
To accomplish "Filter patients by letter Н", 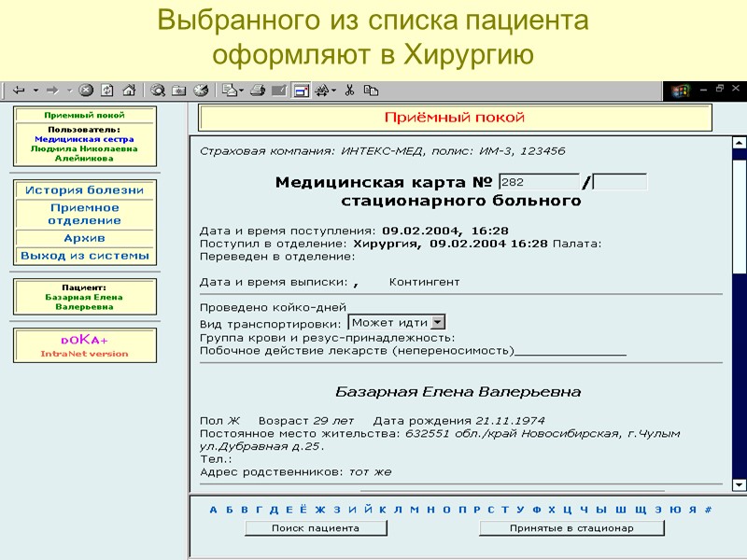I will (x=430, y=510).
